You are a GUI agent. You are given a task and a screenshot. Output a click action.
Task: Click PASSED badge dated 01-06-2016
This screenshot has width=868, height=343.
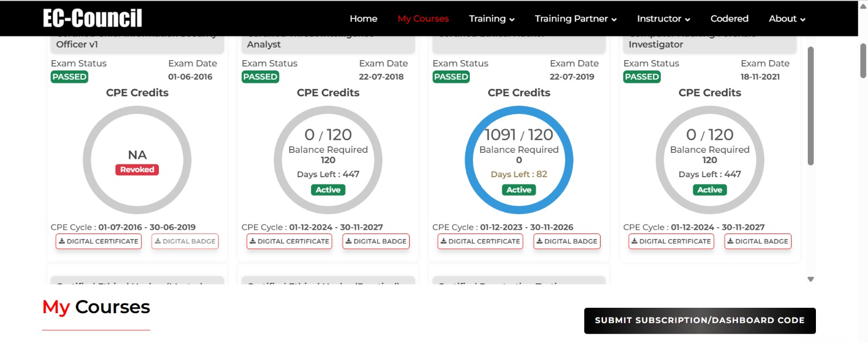tap(69, 77)
